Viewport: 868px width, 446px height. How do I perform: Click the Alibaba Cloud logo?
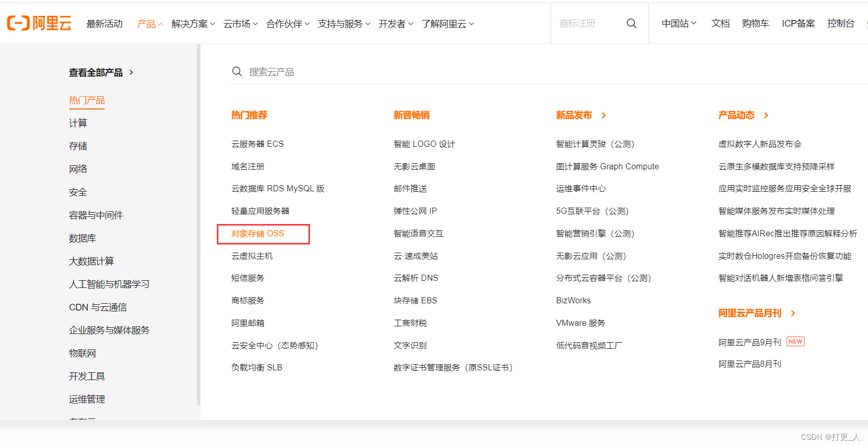point(39,23)
